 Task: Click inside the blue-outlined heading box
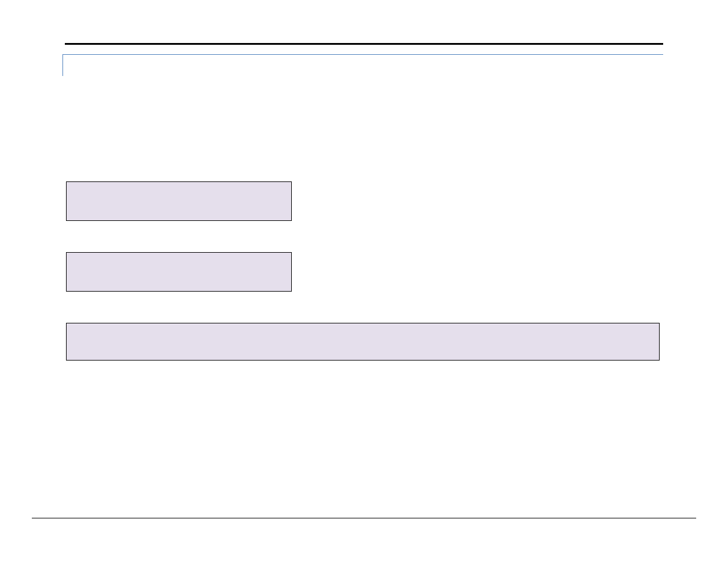tap(363, 65)
